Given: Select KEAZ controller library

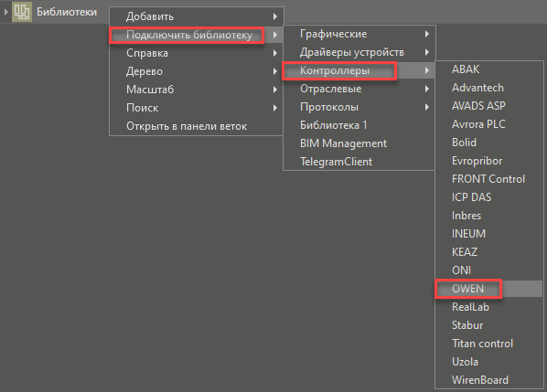Looking at the screenshot, I should [x=489, y=252].
